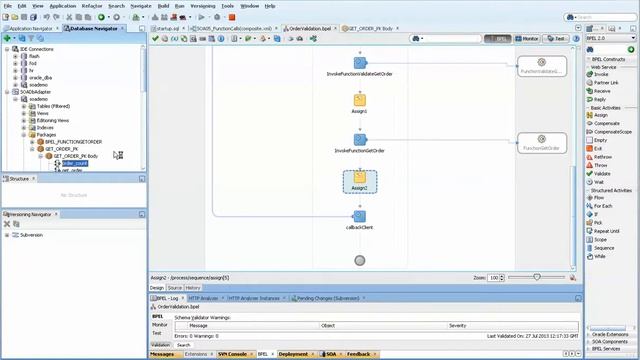
Task: Open the Tools menu
Action: [x=227, y=6]
